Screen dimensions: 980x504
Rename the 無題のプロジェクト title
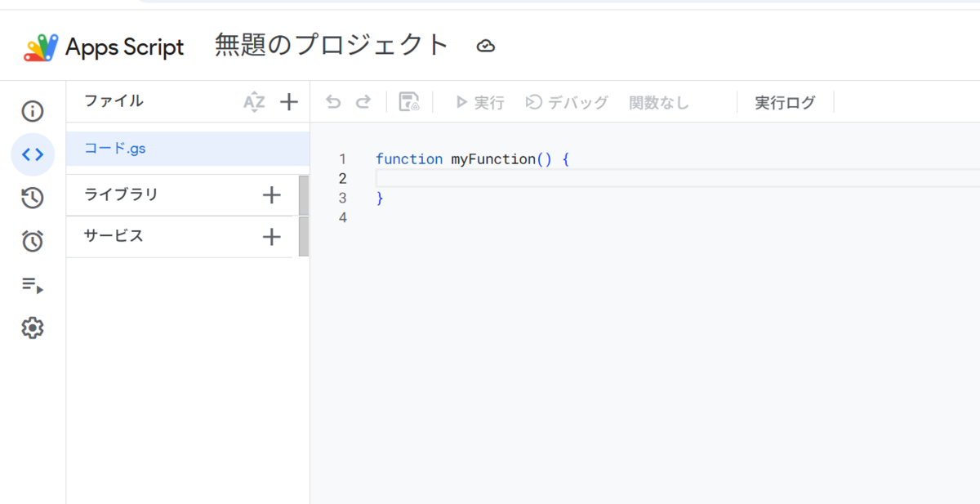[x=332, y=45]
